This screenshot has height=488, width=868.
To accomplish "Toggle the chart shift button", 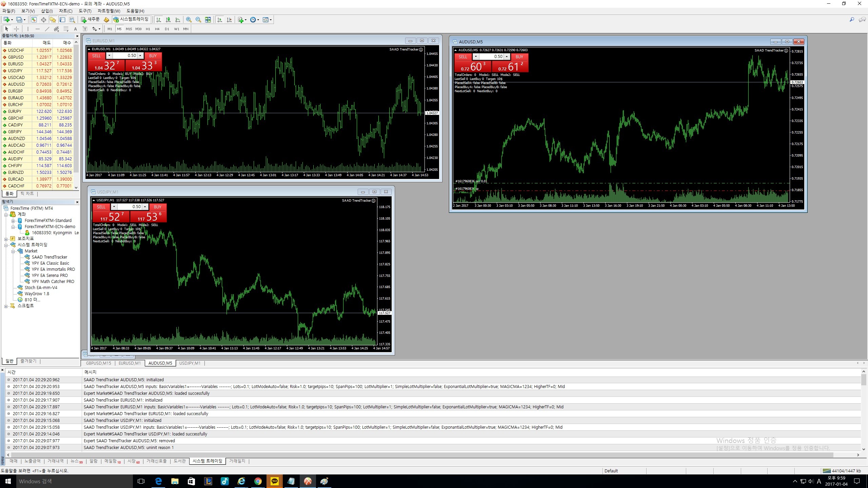I will pyautogui.click(x=229, y=20).
